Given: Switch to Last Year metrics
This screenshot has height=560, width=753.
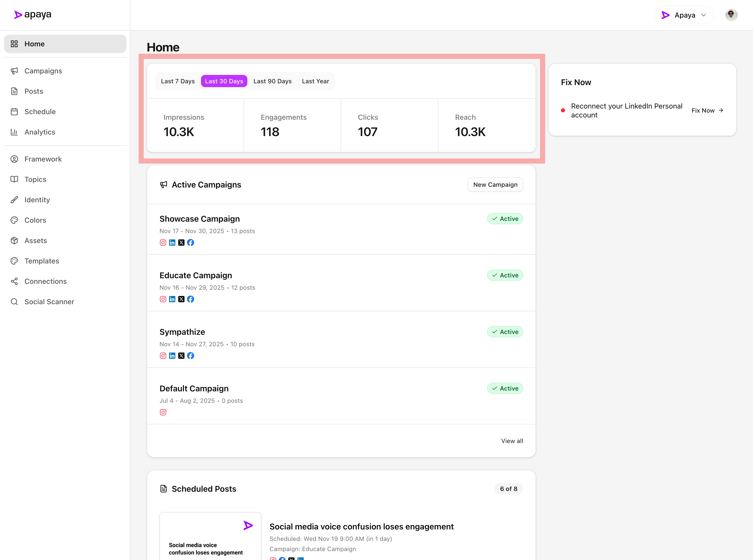Looking at the screenshot, I should click(315, 81).
